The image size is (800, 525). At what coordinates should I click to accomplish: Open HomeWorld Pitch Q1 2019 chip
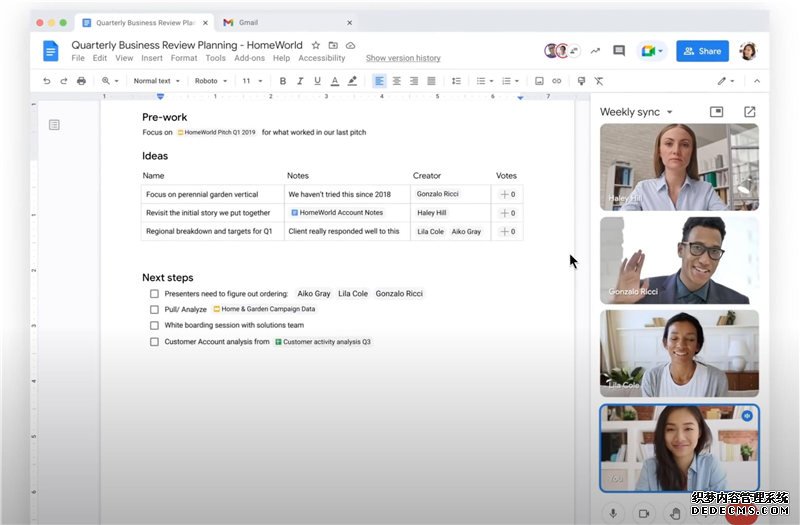tap(216, 132)
